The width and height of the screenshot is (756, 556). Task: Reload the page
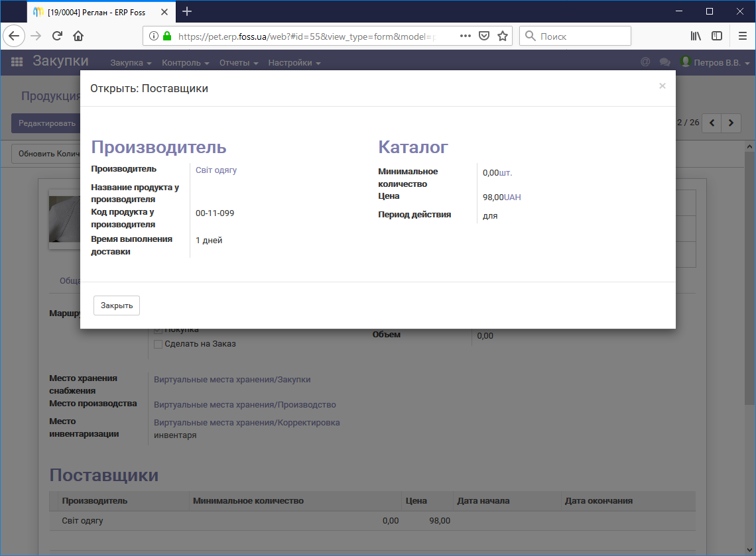tap(57, 36)
